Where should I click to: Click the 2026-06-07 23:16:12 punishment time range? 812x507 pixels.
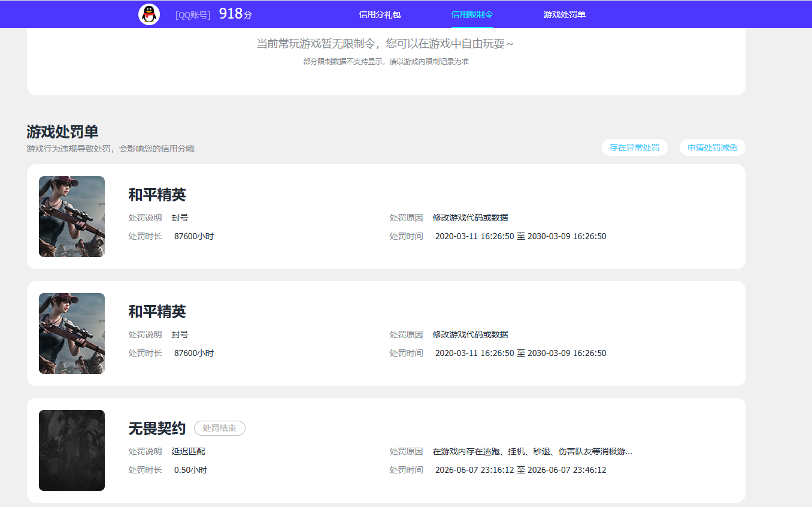tap(521, 470)
